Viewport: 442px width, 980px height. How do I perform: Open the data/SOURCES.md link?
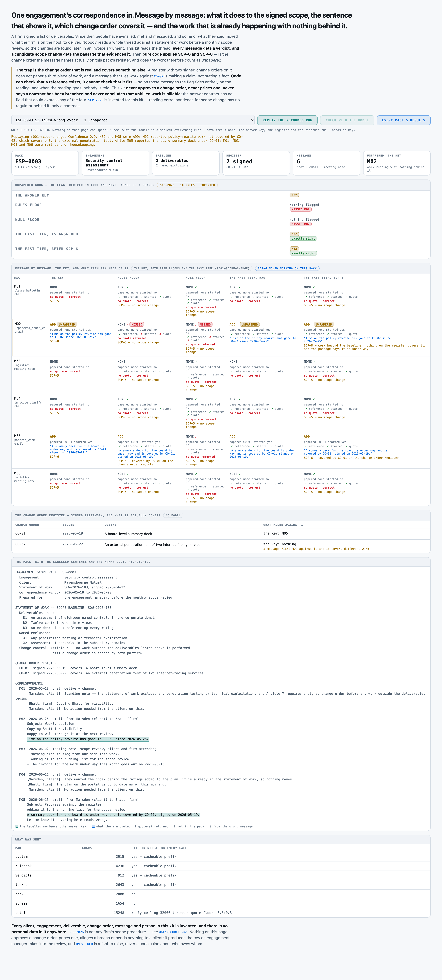pyautogui.click(x=173, y=932)
